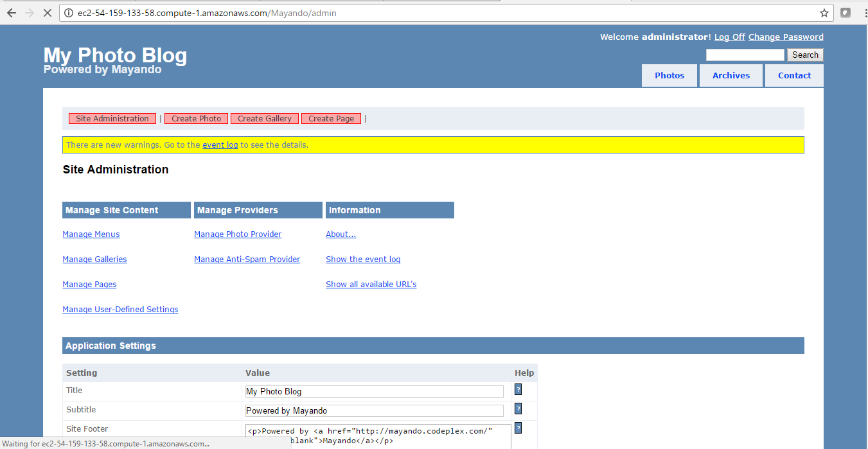Open Manage Anti-Spam Provider
This screenshot has height=449, width=868.
point(247,260)
